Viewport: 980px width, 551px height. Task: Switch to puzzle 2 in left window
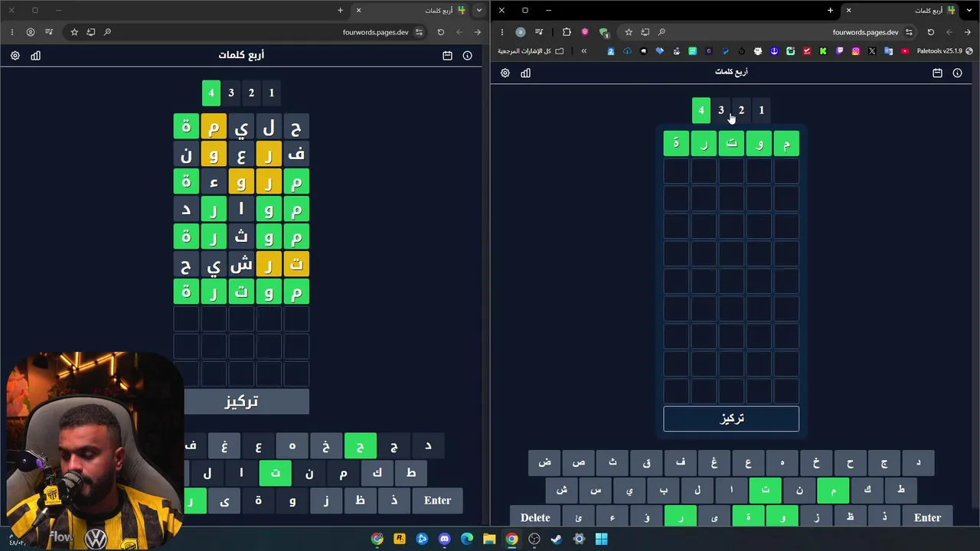coord(251,93)
